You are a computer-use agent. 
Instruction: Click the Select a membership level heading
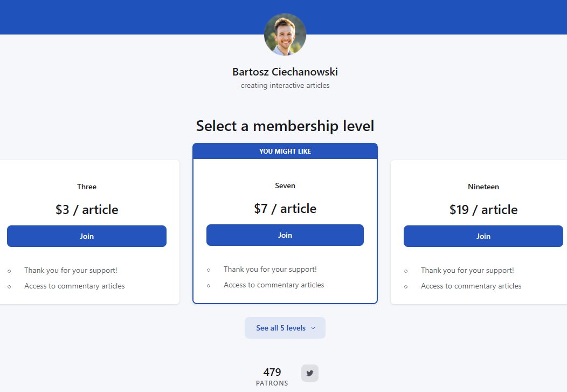click(285, 126)
